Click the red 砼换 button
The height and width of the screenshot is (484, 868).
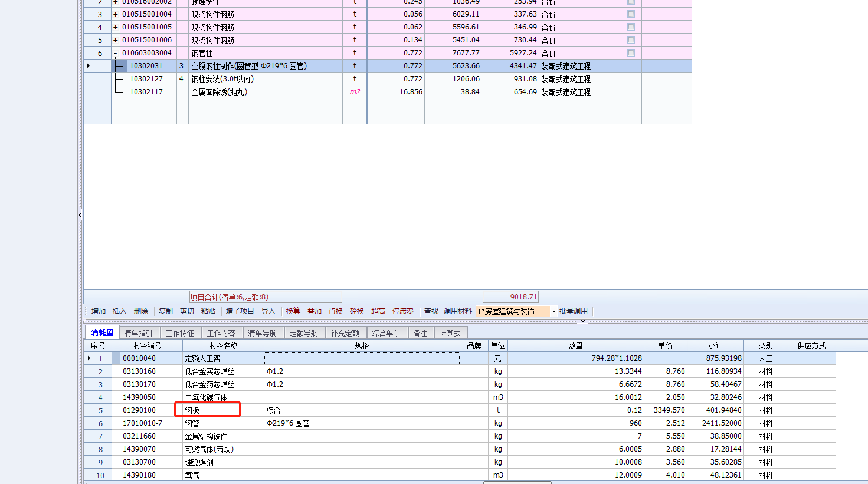pos(357,311)
